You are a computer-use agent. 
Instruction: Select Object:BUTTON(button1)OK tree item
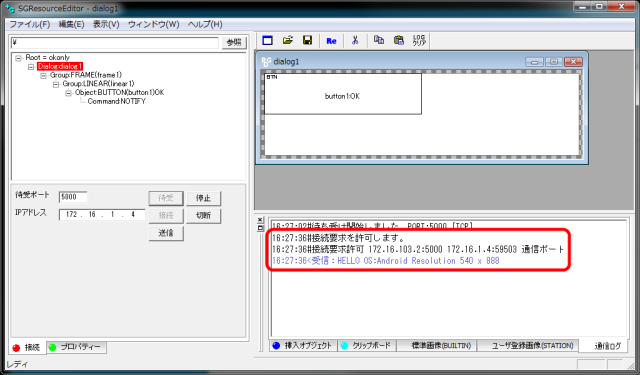point(119,93)
